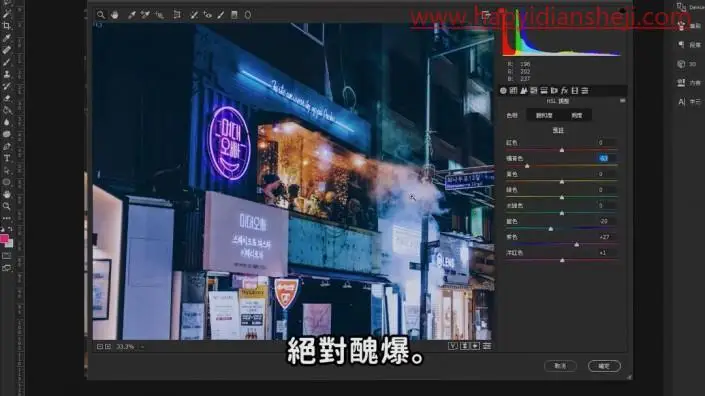Toggle highlight clipping warning in histogram

(x=622, y=10)
